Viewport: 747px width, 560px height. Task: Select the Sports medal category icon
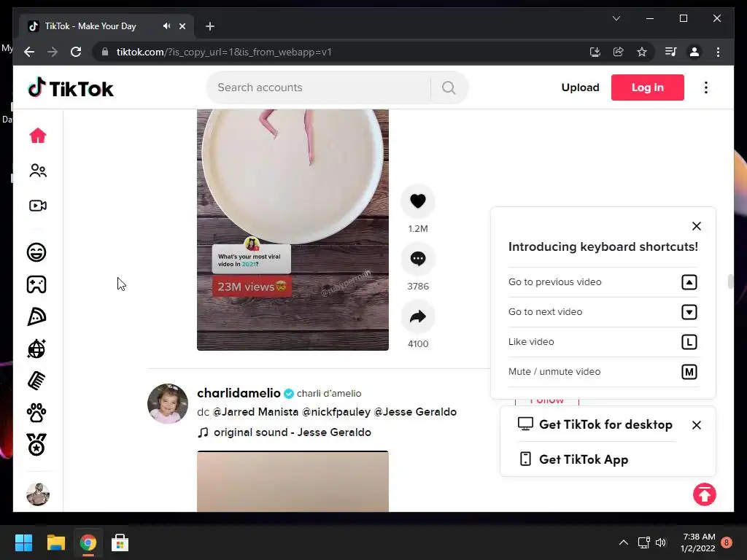[36, 445]
